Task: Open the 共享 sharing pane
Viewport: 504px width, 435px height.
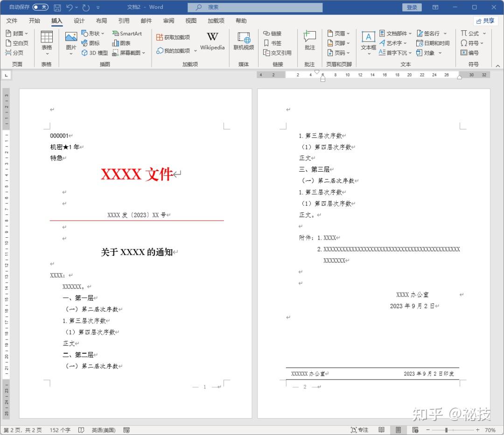Action: tap(486, 21)
